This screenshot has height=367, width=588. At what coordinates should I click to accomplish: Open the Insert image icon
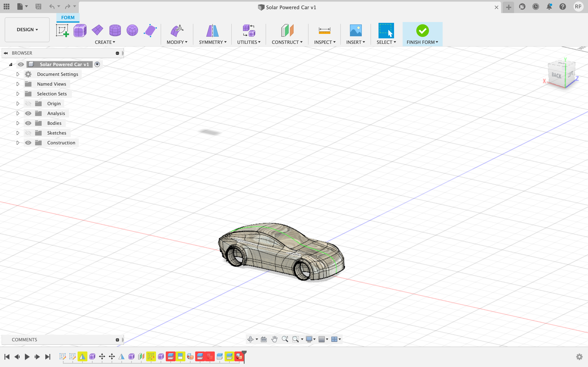pos(355,31)
